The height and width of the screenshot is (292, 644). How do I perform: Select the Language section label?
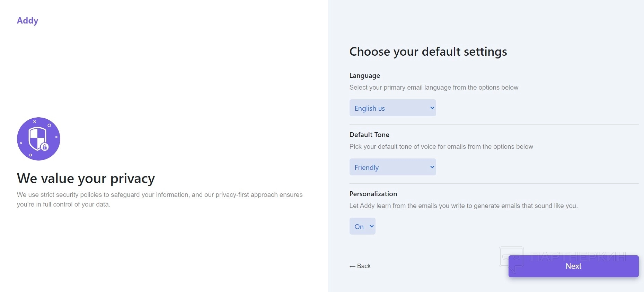[x=364, y=75]
